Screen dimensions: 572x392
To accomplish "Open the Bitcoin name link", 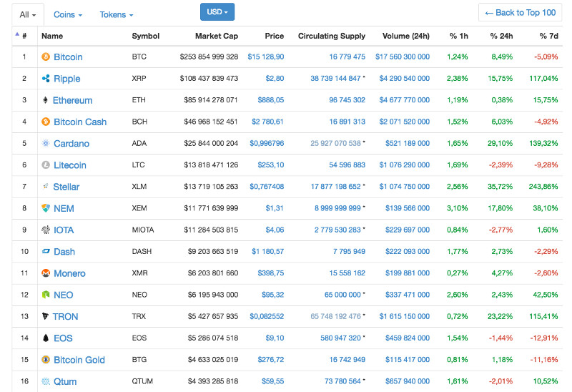I will [x=68, y=57].
